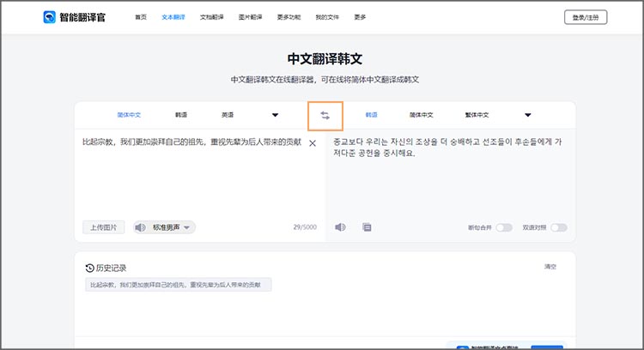Play source text audio speaker icon

[141, 227]
